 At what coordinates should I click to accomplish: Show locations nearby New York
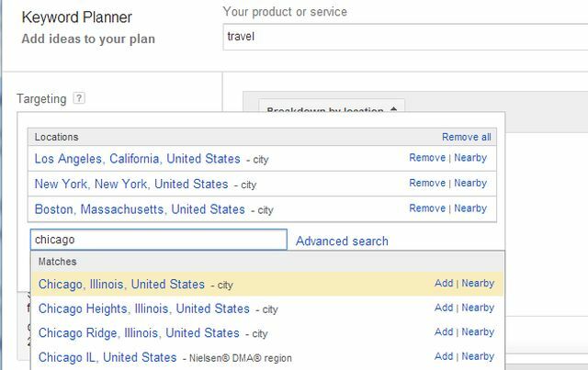[x=470, y=183]
